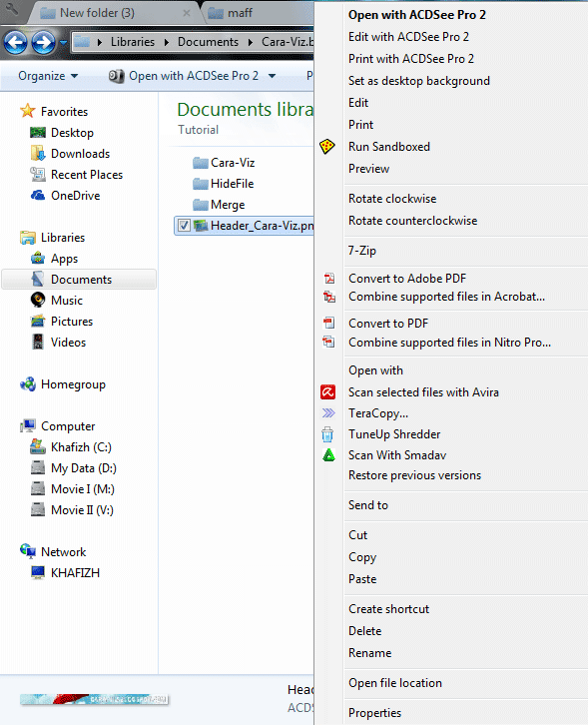The image size is (588, 725).
Task: Choose Preview in context menu
Action: coord(369,169)
